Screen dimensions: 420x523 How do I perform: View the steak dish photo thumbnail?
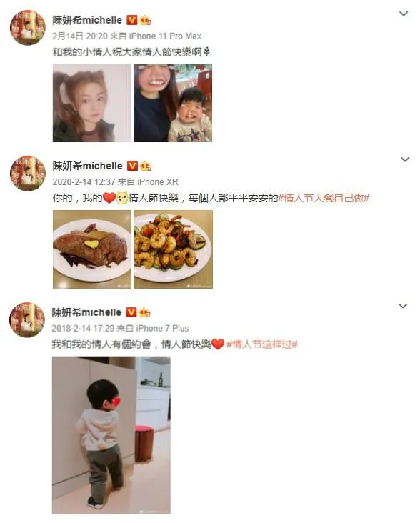(x=92, y=249)
